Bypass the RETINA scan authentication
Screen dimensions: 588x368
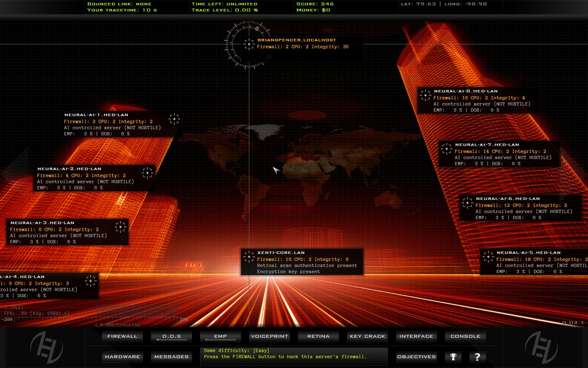coord(318,336)
